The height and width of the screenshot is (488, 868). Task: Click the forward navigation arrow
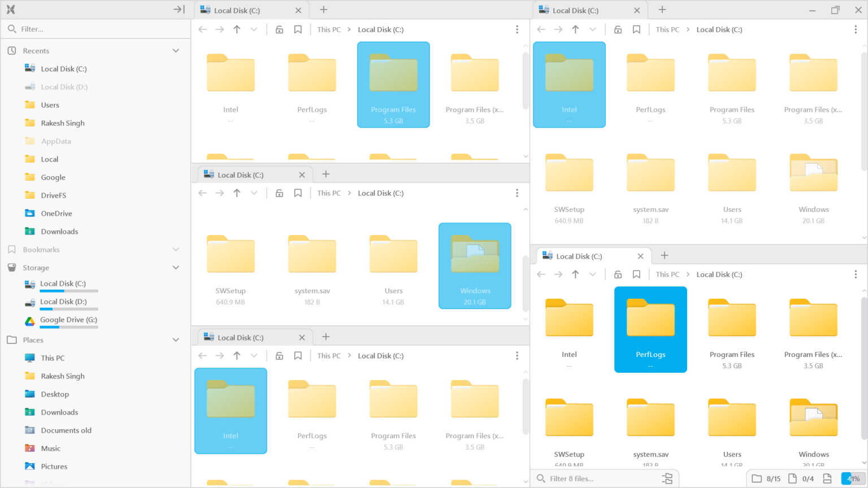pyautogui.click(x=220, y=29)
